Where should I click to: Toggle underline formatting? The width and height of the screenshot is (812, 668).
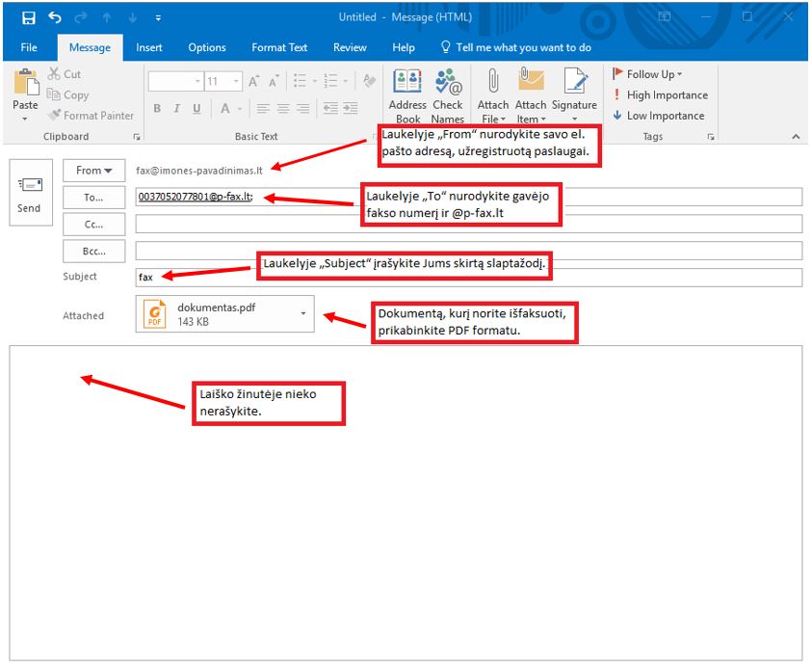[x=196, y=108]
